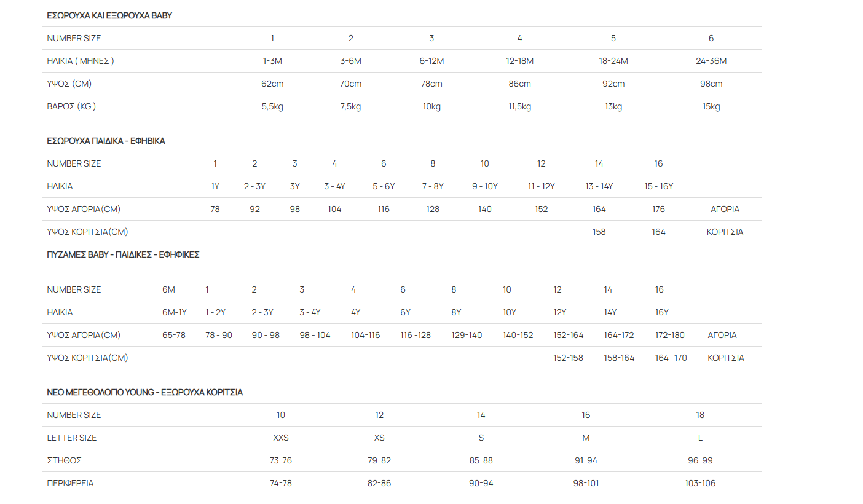The image size is (863, 504).
Task: Click the ΕΣΩΡΟΥΧΑ ΚΑΙ ΕΞΩΡΟΥΧΑ BABY heading
Action: coord(109,15)
